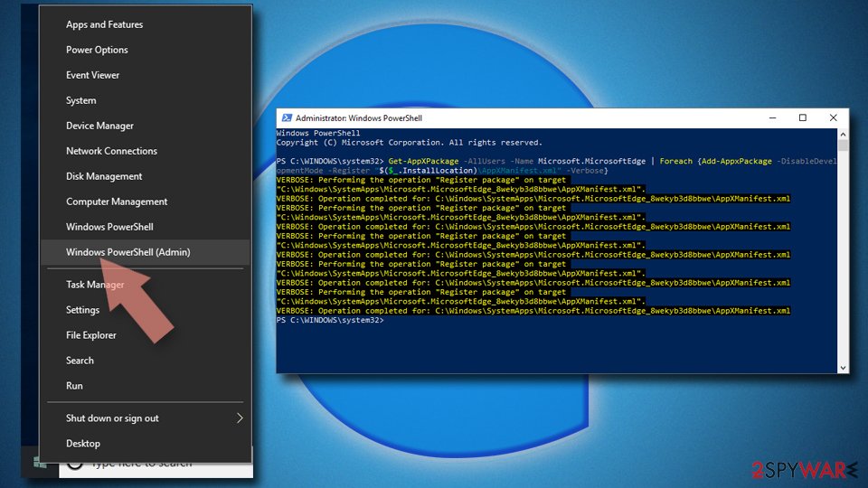Click the PowerShell icon in the title bar
Viewport: 868px width, 488px height.
coord(287,117)
